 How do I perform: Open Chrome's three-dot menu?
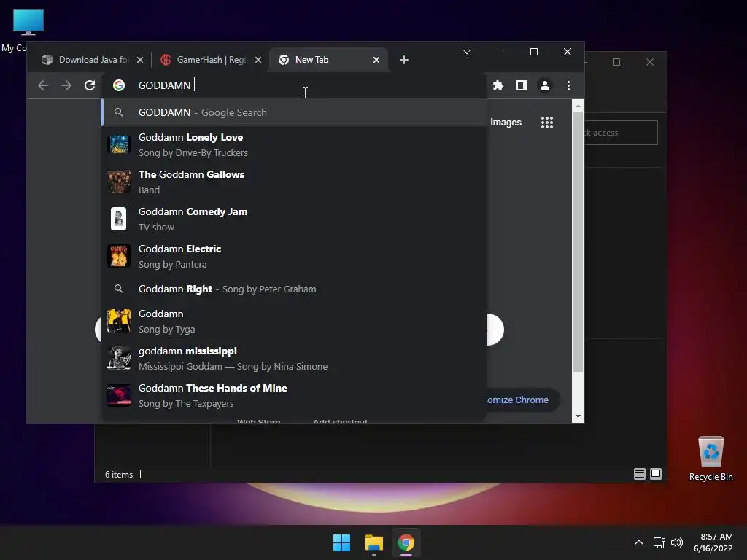click(x=568, y=85)
